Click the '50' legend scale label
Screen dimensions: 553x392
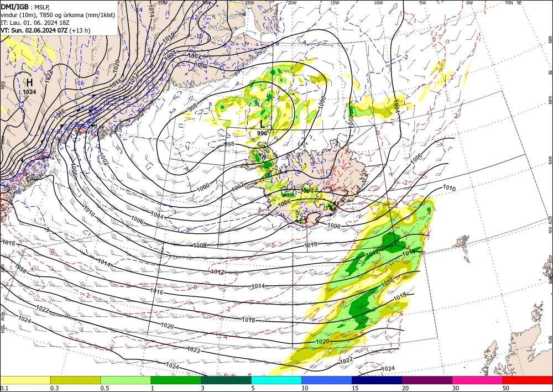(506, 388)
